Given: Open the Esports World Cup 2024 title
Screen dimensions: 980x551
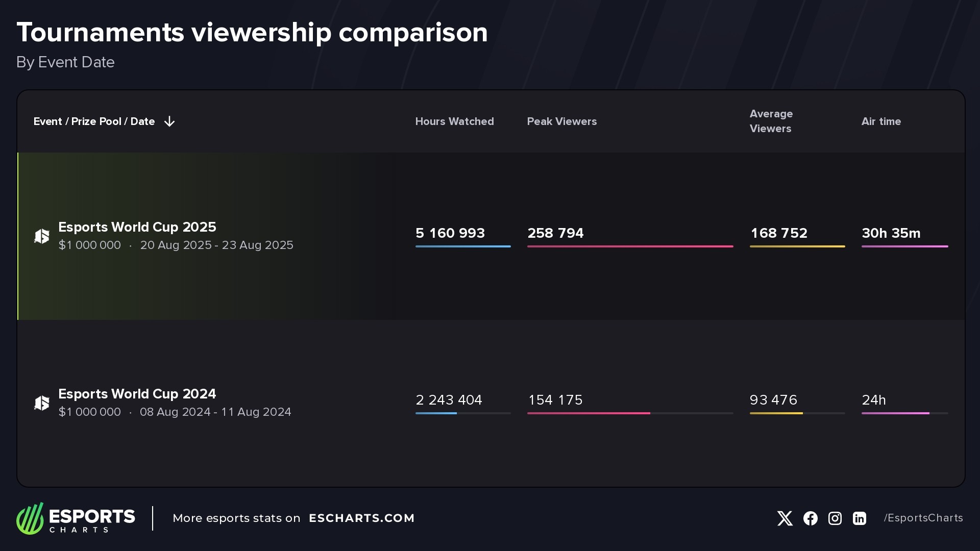Looking at the screenshot, I should (x=137, y=394).
